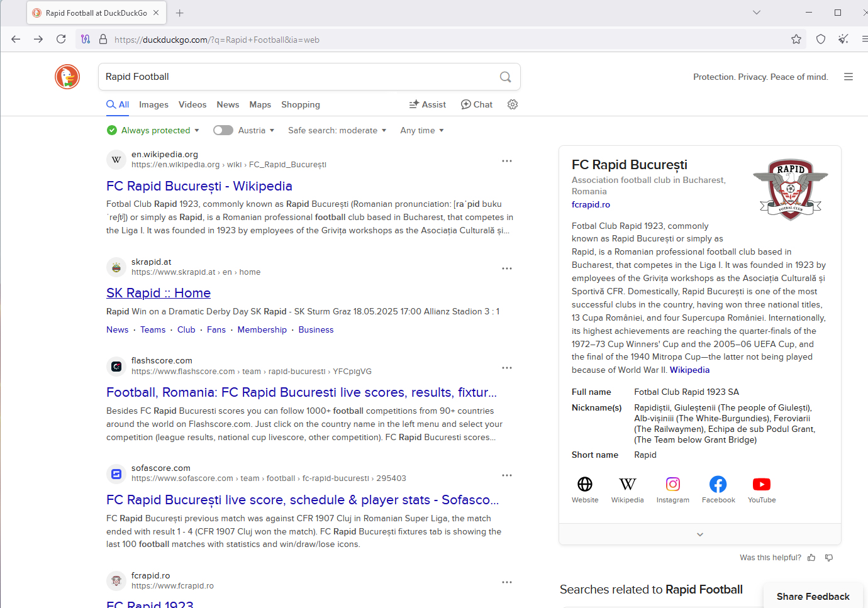Go back to the previous page
The image size is (868, 608).
[16, 39]
